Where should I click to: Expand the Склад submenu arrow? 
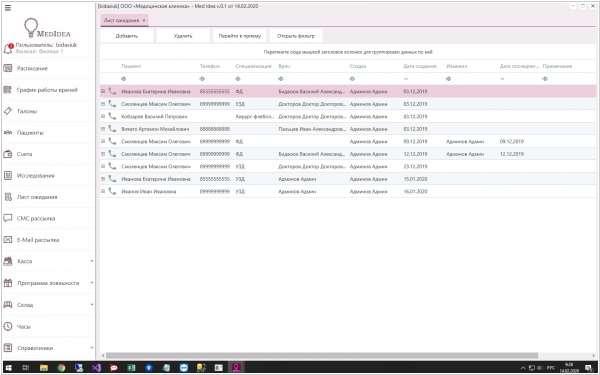coord(92,305)
